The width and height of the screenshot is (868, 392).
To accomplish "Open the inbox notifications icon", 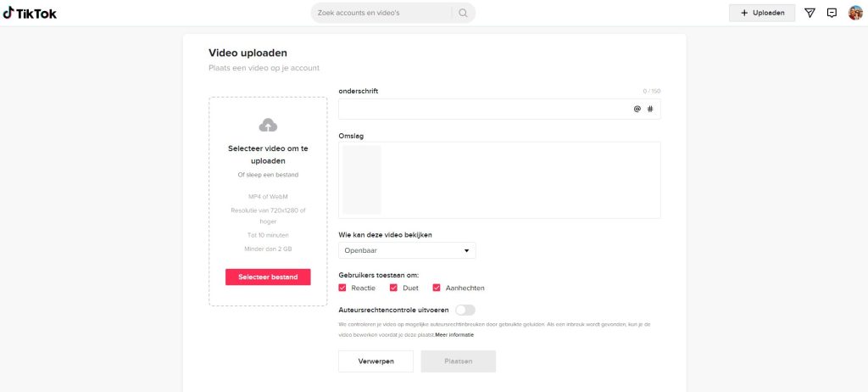I will click(832, 13).
